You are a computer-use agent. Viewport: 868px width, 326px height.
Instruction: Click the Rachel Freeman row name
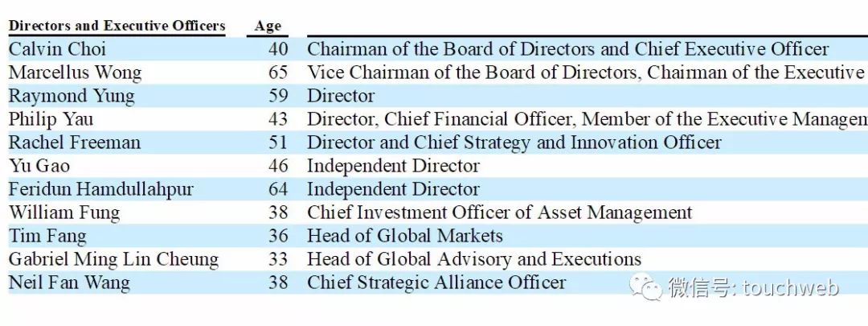click(74, 142)
